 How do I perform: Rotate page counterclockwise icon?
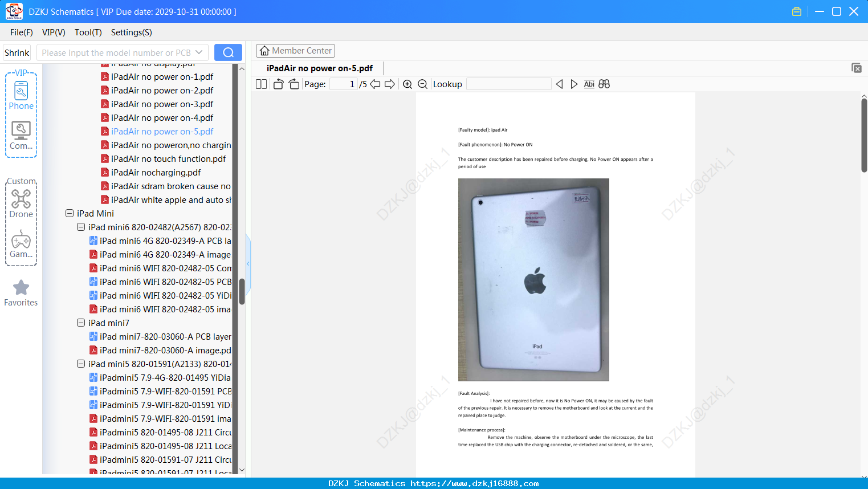tap(278, 84)
